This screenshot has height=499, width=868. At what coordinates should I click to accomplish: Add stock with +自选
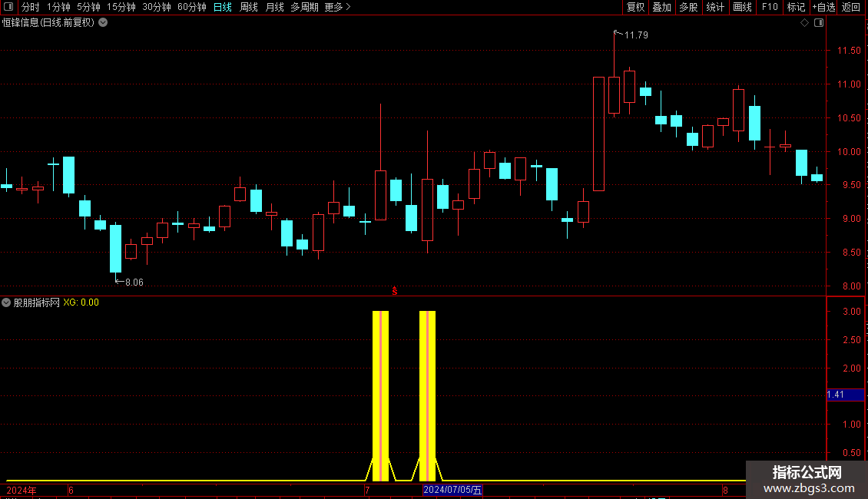click(x=823, y=7)
